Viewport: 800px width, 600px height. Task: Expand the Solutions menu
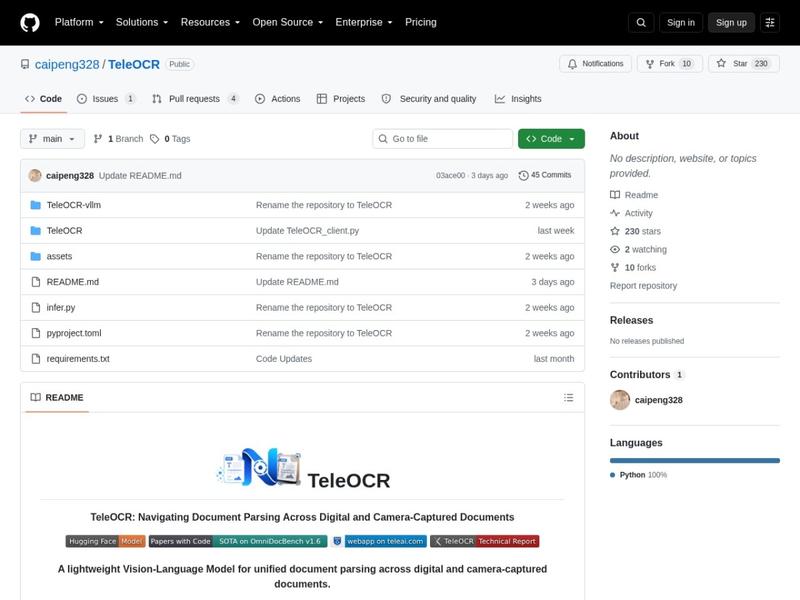[x=142, y=22]
